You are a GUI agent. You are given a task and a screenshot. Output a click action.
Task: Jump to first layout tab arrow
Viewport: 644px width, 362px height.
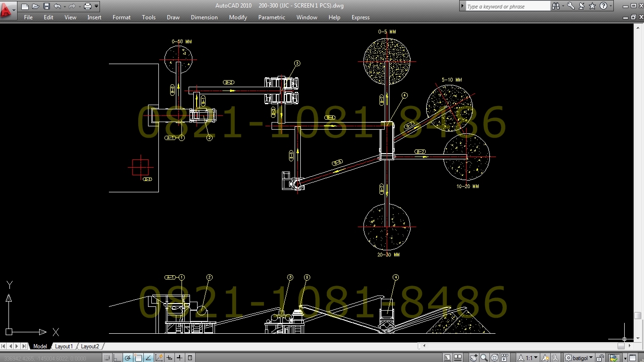point(4,346)
